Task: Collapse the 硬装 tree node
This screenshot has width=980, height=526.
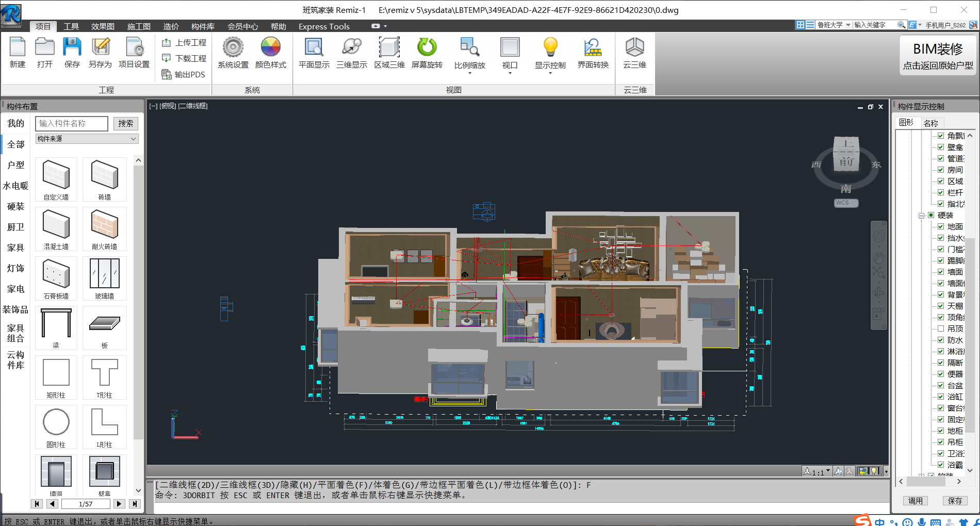Action: (922, 216)
